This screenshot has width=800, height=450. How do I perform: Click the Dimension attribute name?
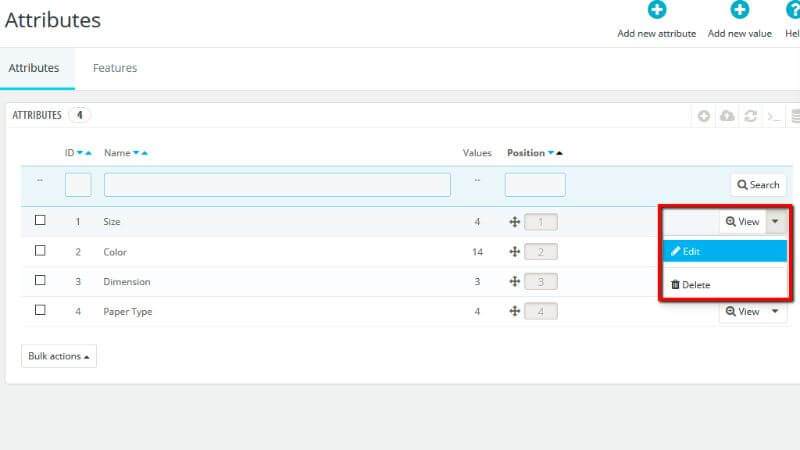127,282
